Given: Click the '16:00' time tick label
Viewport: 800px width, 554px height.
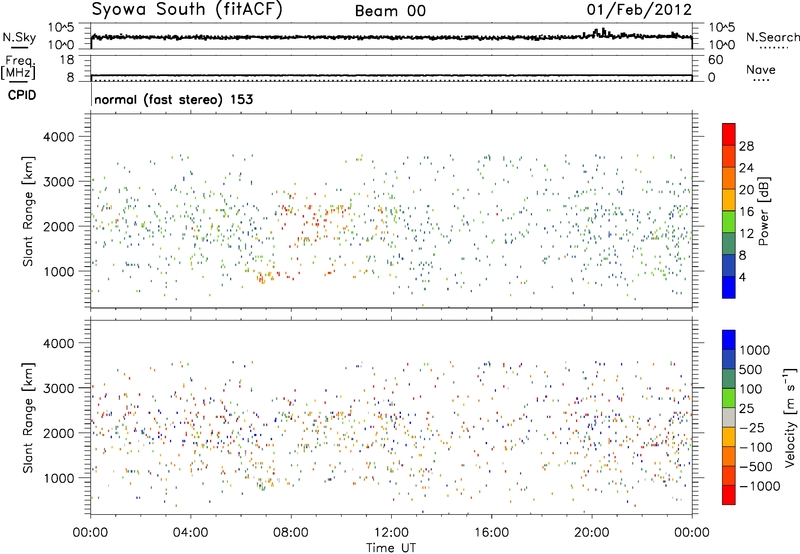Looking at the screenshot, I should pos(491,533).
